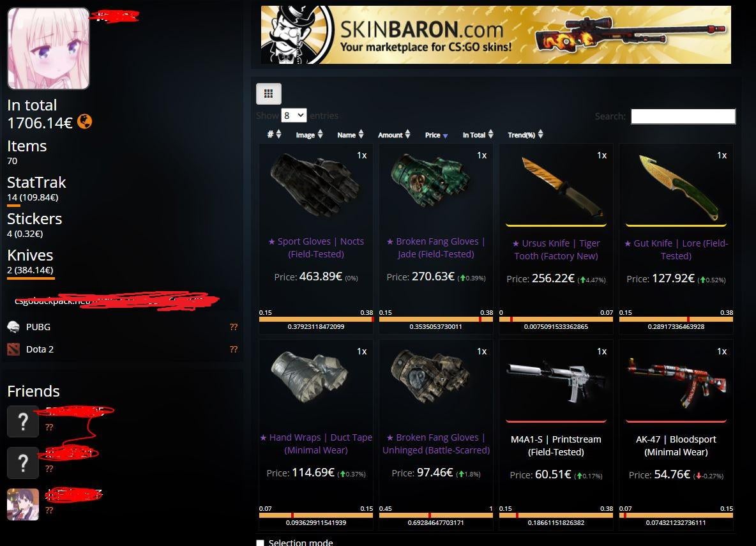This screenshot has height=546, width=756.
Task: Open the Ursus Knife Tiger Tooth link
Action: 556,249
